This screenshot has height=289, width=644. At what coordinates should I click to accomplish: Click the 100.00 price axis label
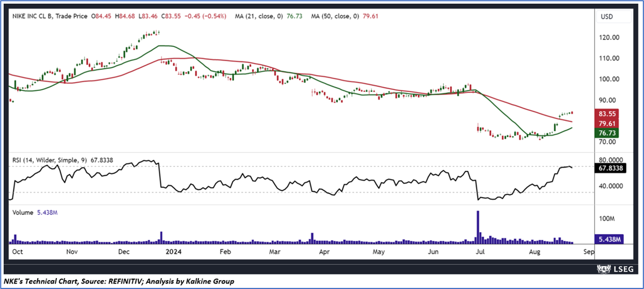tap(609, 79)
